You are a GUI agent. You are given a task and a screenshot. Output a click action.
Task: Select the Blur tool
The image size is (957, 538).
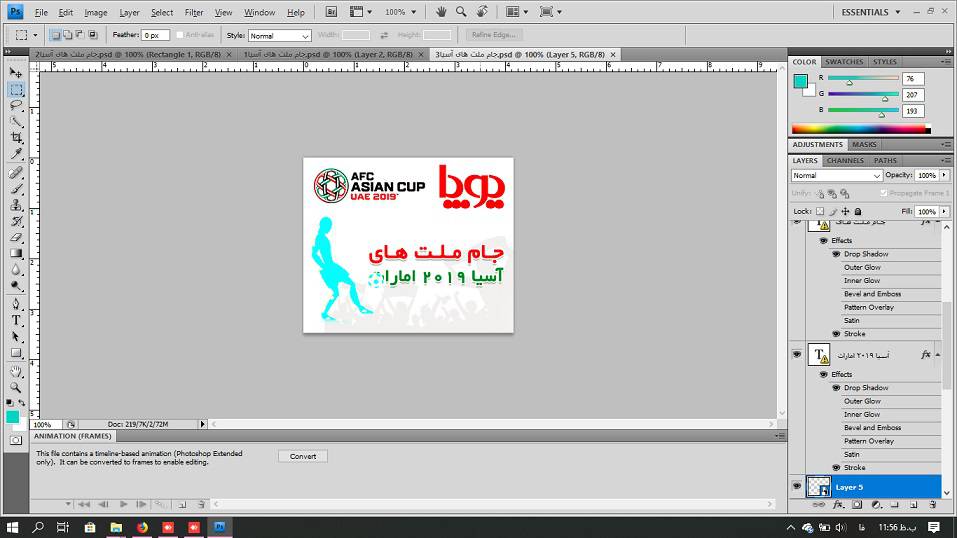16,269
